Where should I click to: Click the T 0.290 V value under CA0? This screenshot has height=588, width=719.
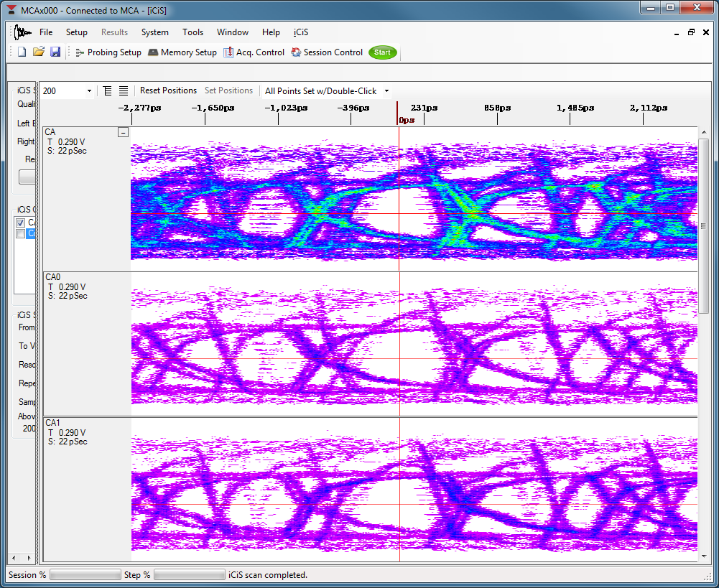click(67, 287)
